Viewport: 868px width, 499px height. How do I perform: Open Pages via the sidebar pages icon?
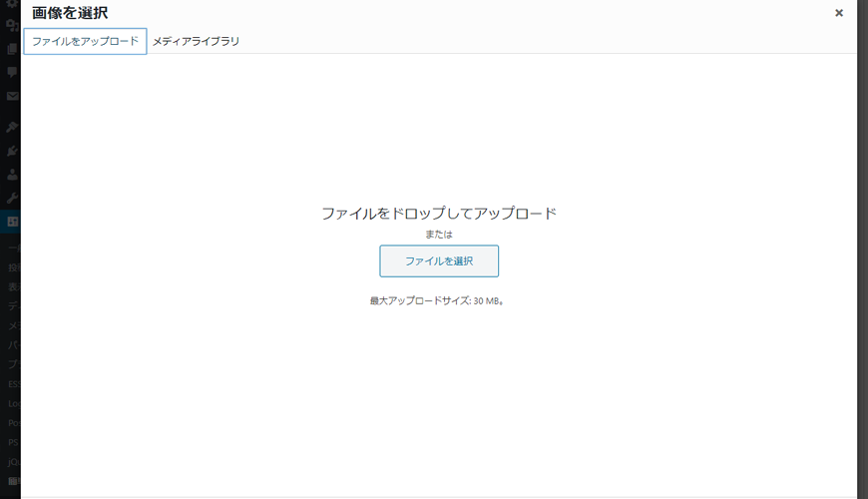(x=12, y=49)
